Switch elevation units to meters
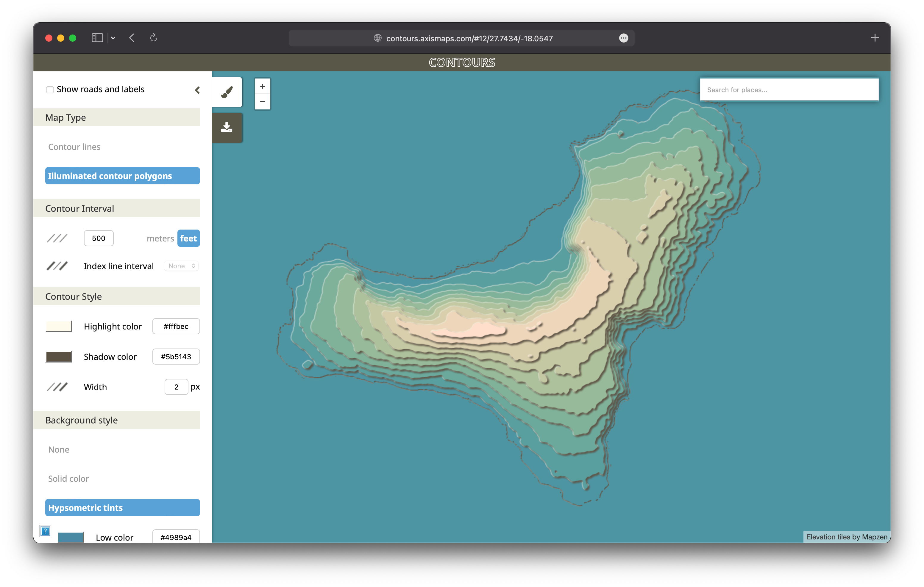This screenshot has height=587, width=924. 160,238
